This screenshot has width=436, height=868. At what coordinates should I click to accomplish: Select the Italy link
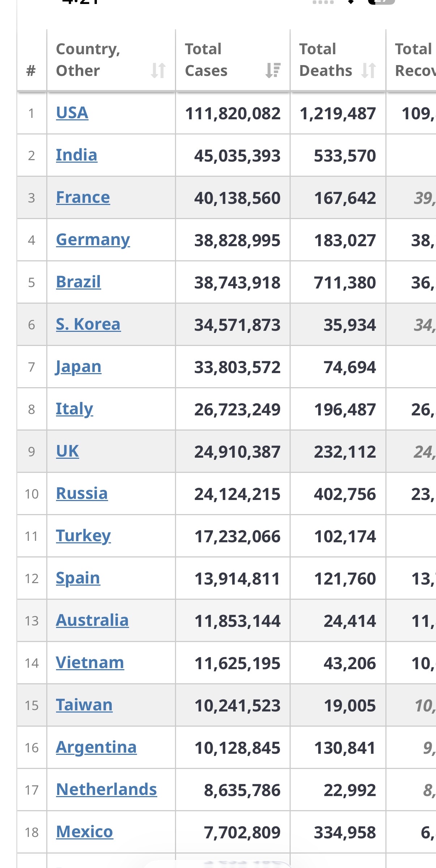pyautogui.click(x=74, y=409)
